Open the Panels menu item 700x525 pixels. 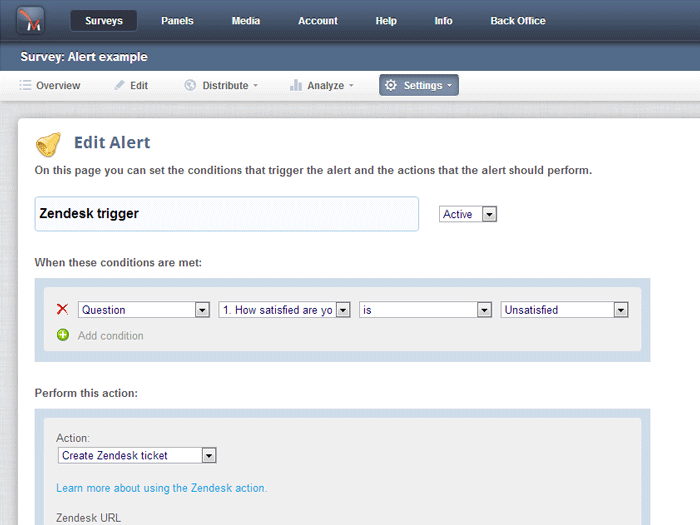[177, 21]
